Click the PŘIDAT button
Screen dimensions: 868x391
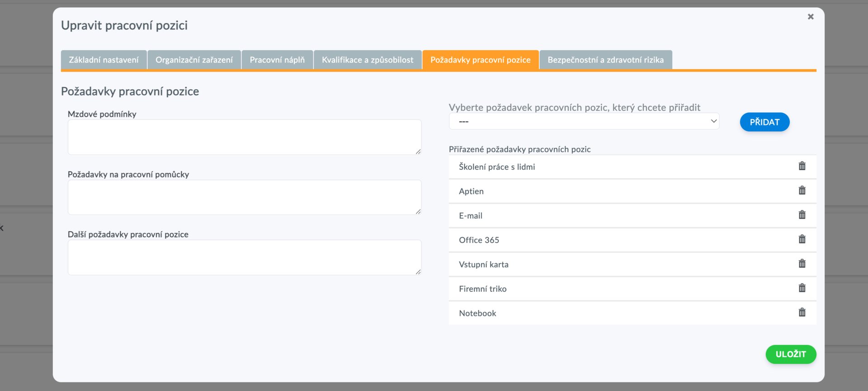764,122
